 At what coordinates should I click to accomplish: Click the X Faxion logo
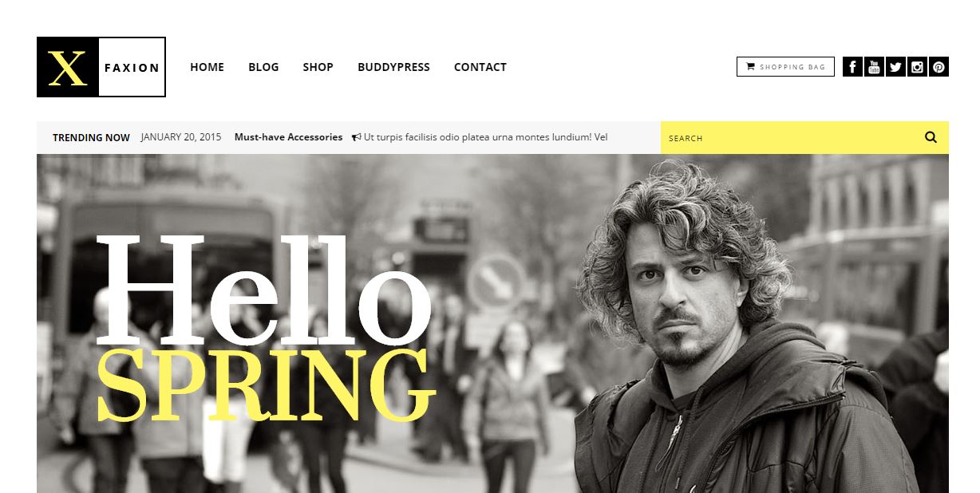tap(101, 67)
